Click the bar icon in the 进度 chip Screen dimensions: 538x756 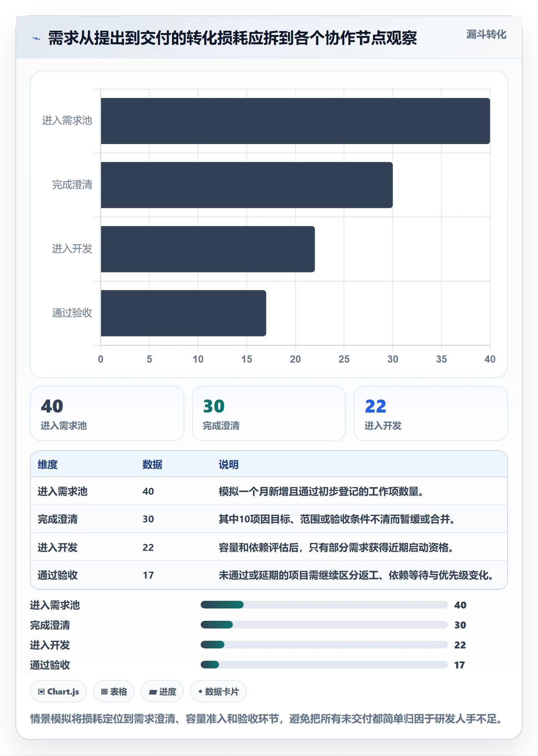pyautogui.click(x=153, y=692)
